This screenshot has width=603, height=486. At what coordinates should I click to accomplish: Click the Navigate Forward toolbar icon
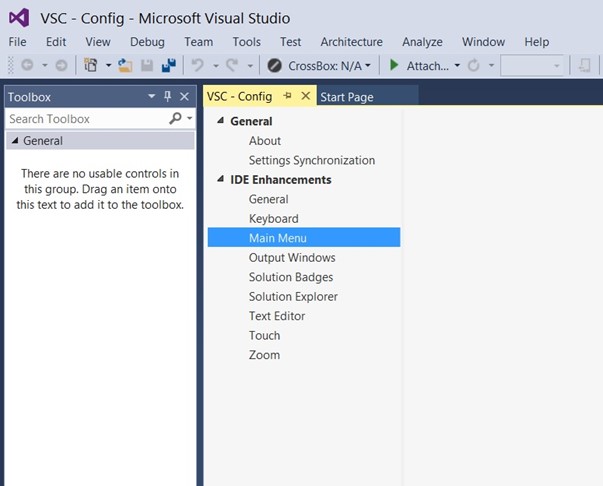(x=61, y=65)
